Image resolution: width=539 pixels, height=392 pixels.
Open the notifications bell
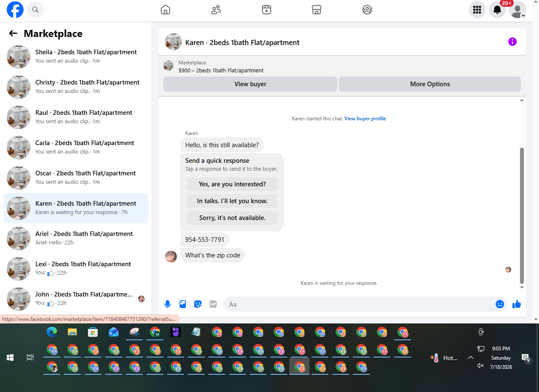click(x=497, y=10)
